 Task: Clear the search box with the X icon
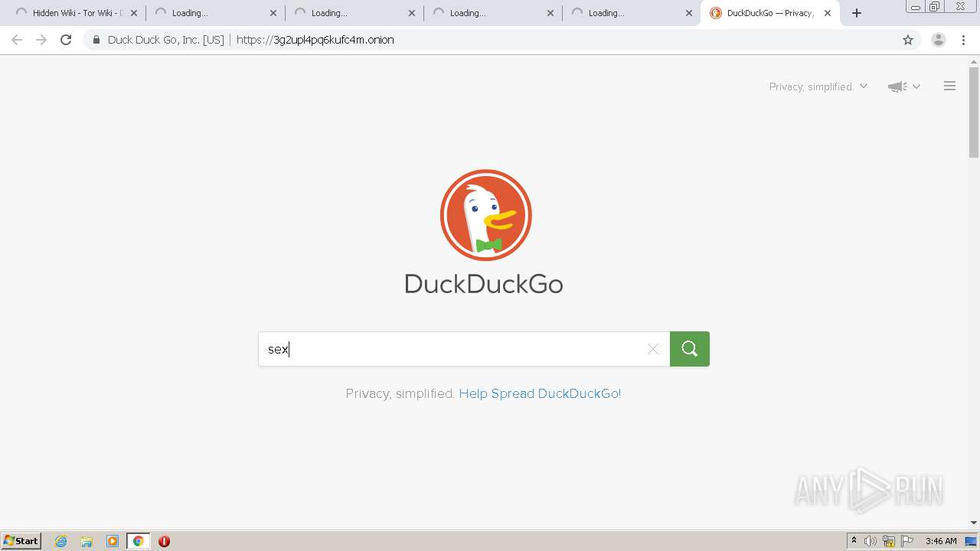(653, 349)
